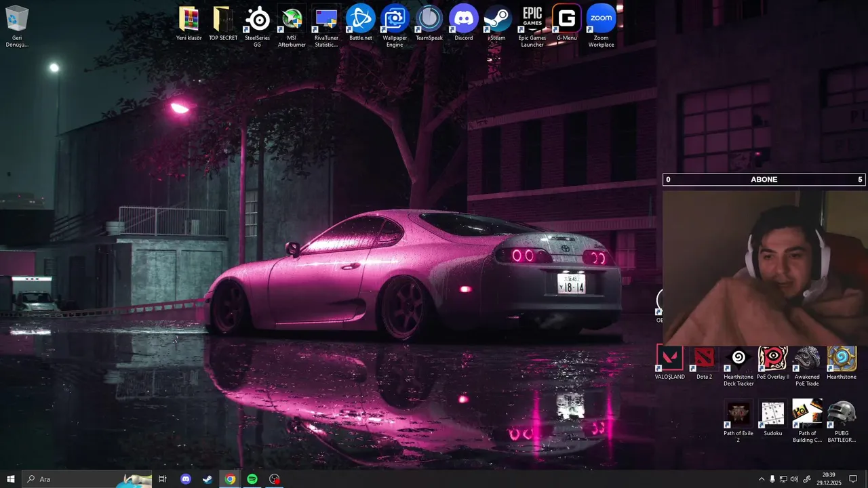Viewport: 868px width, 488px height.
Task: Open the network status tray icon
Action: pos(783,479)
